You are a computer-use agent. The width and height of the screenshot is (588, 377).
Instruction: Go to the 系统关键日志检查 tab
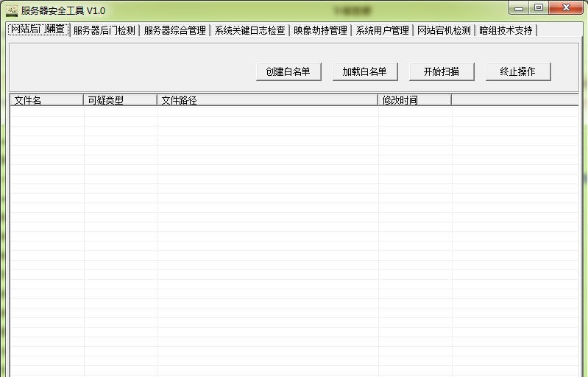click(249, 30)
